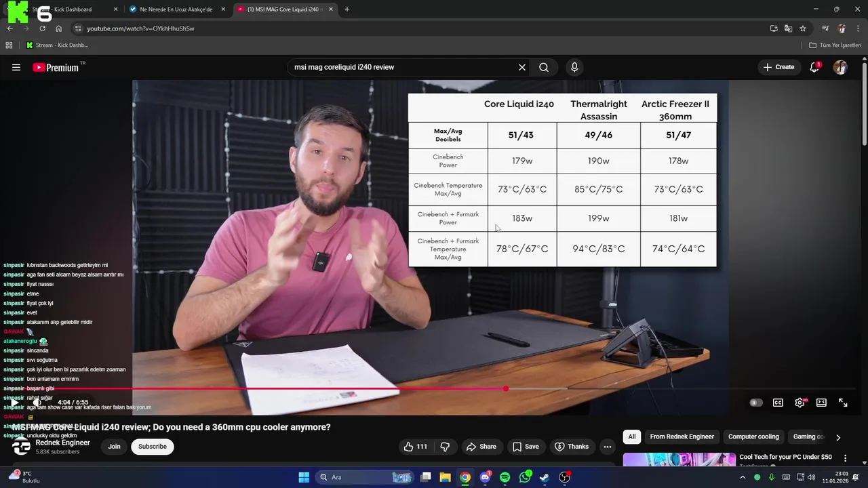The width and height of the screenshot is (868, 488).
Task: Open Rednek Engineer channel name link
Action: pos(62,443)
